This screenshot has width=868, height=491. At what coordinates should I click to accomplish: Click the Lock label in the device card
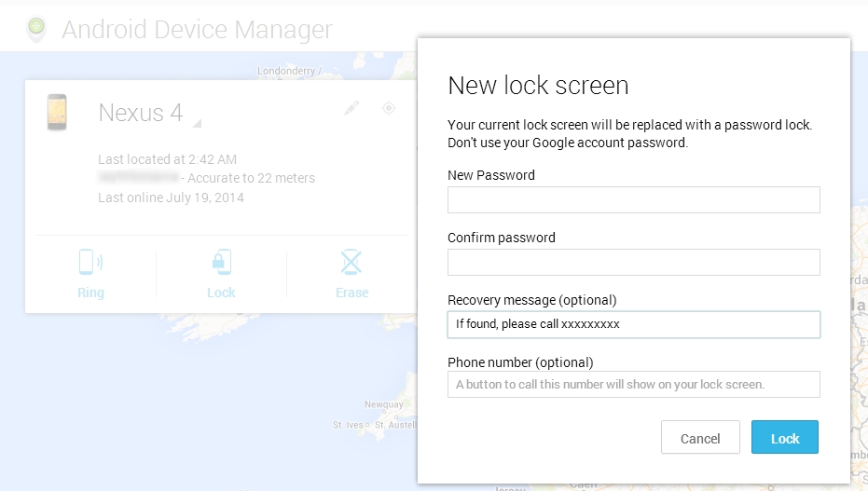(222, 293)
